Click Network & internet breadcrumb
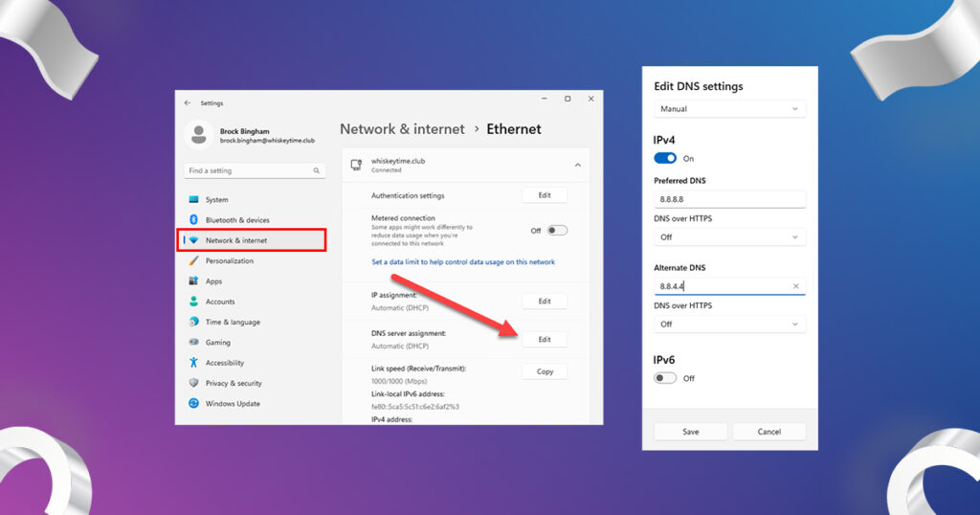Screen dimensions: 980x515 (x=402, y=128)
